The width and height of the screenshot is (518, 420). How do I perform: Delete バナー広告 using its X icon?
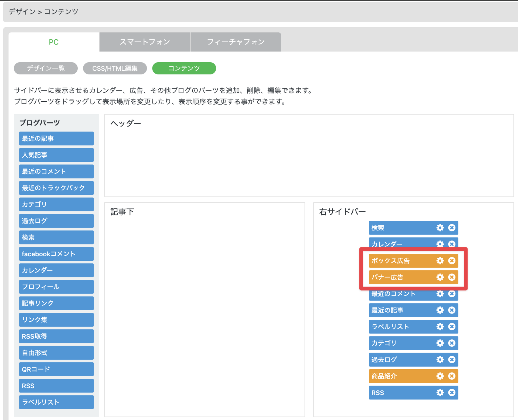(x=452, y=277)
